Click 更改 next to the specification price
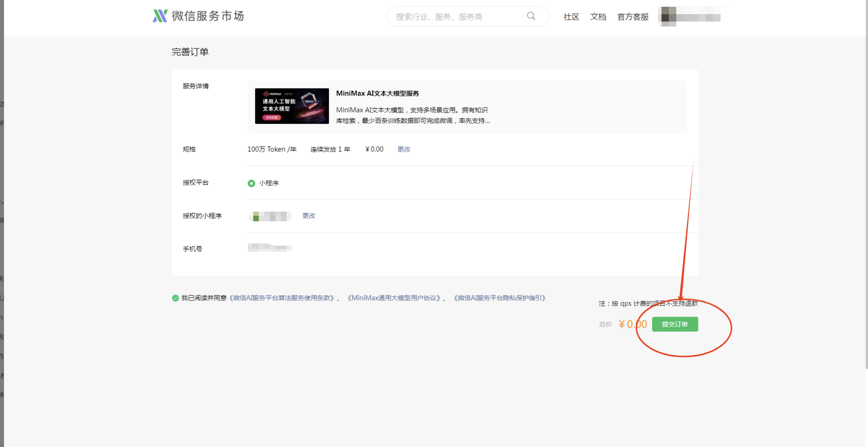The height and width of the screenshot is (447, 868). tap(403, 149)
